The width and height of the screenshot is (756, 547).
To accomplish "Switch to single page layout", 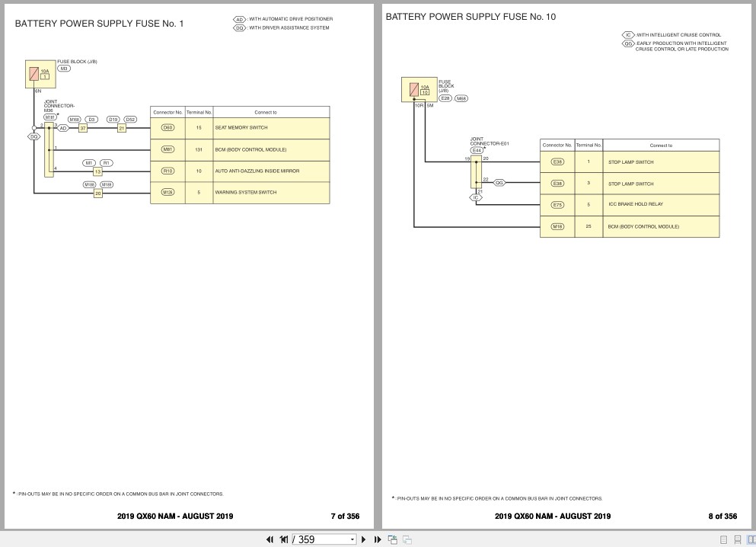I will coord(724,540).
